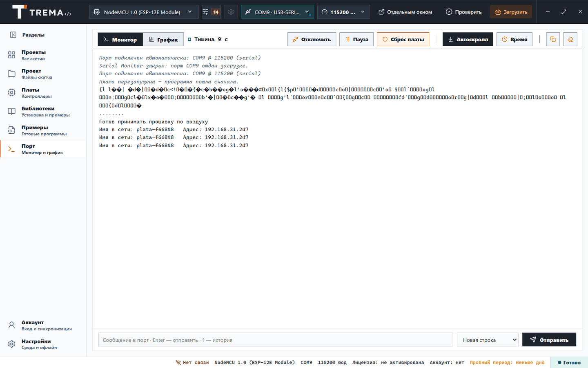
Task: Collapse the Разделы sidebar panel icon
Action: [13, 35]
